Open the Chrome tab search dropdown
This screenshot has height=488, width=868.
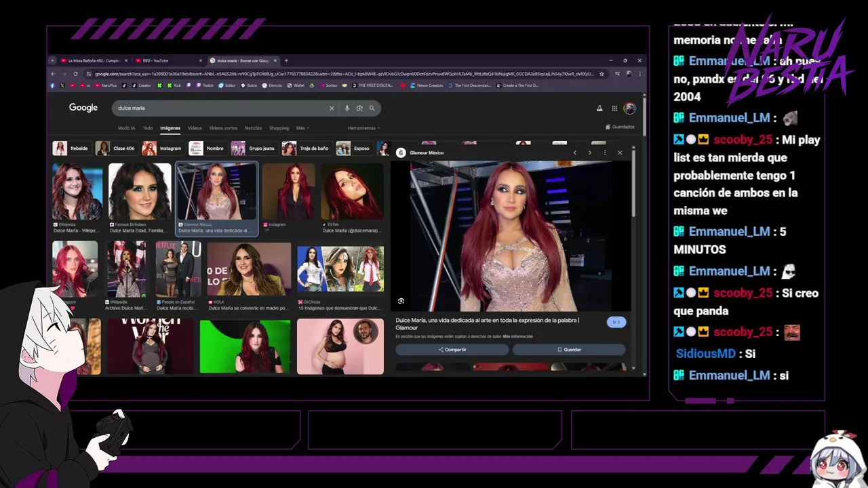[53, 60]
